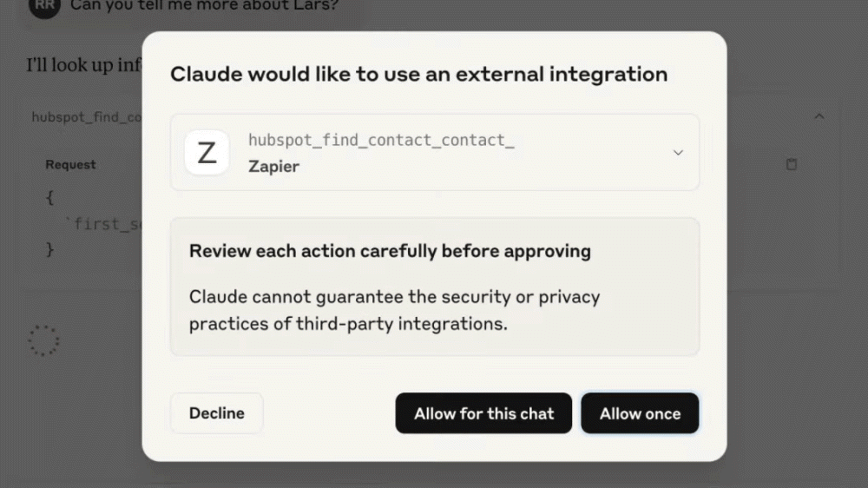
Task: Click the Zapier provider label
Action: [273, 166]
